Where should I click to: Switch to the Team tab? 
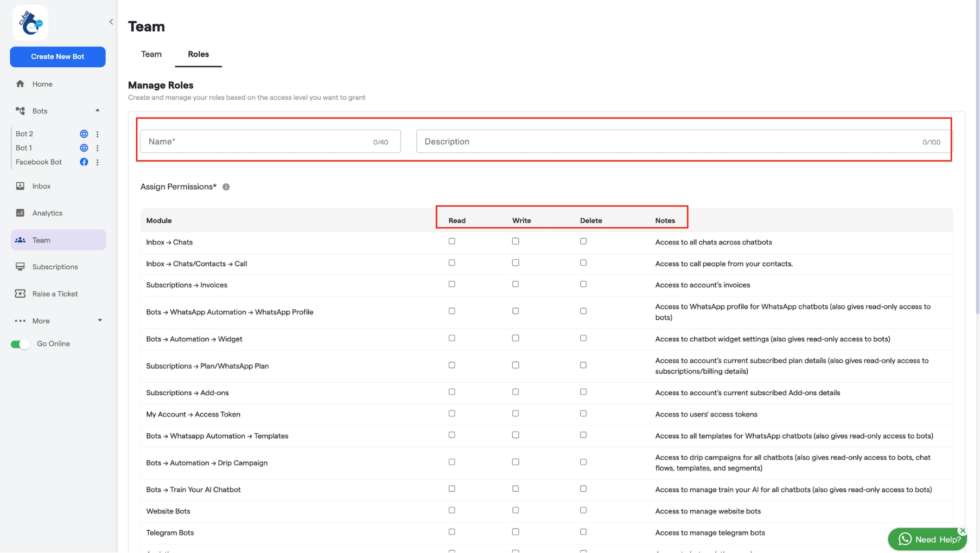click(x=151, y=54)
